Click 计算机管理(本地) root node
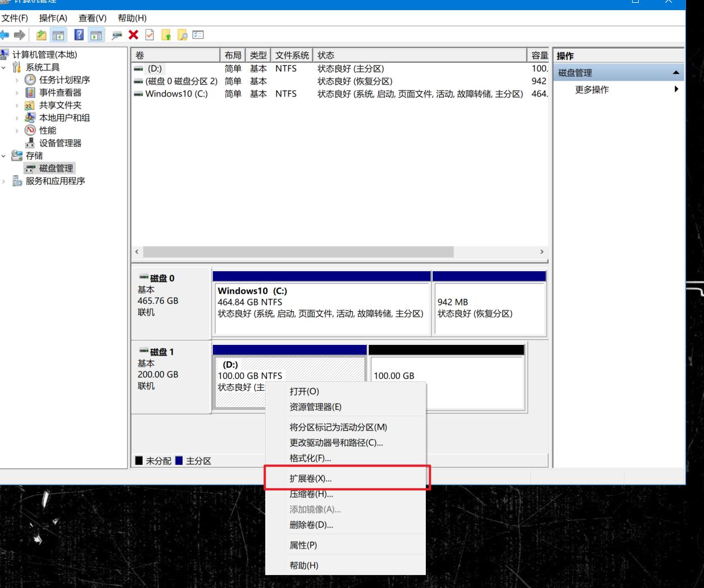Viewport: 704px width, 588px height. click(x=44, y=54)
